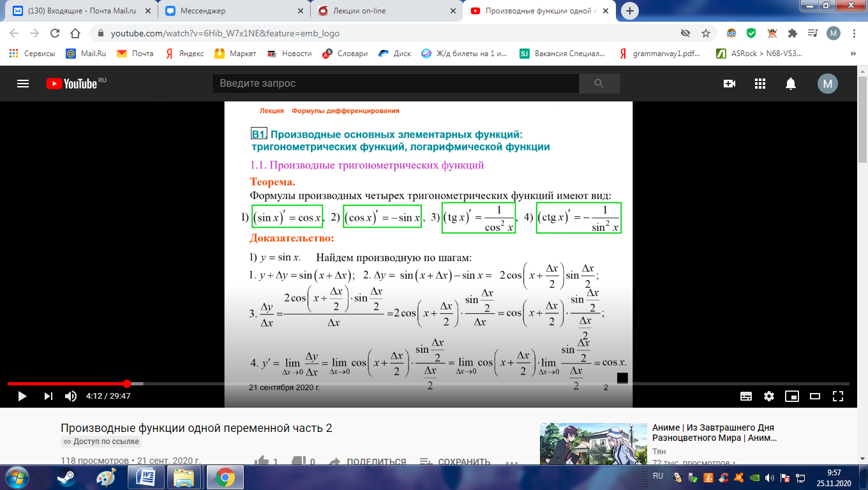The image size is (868, 490).
Task: Open the Chrome profile avatar M
Action: pyautogui.click(x=833, y=33)
